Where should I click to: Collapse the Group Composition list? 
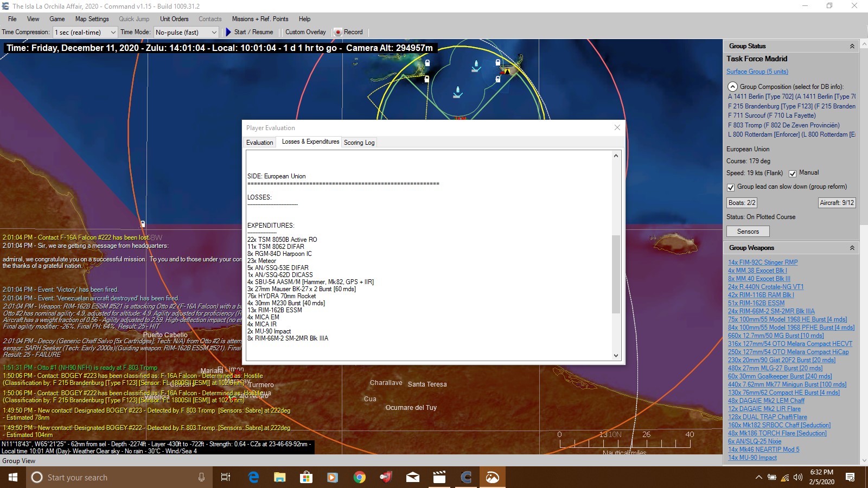tap(732, 87)
